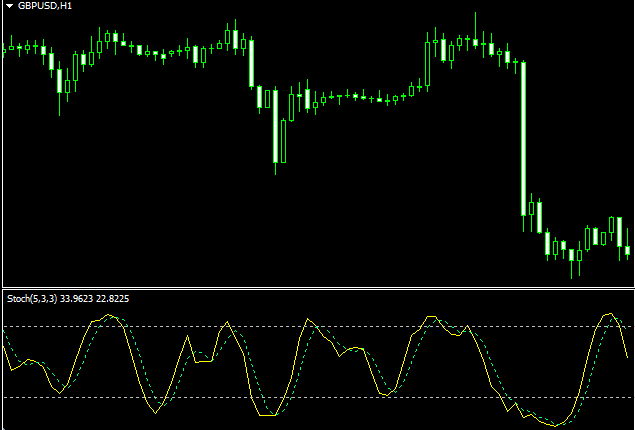Click the divider between price chart and stochastic window
The height and width of the screenshot is (430, 635).
pos(317,288)
